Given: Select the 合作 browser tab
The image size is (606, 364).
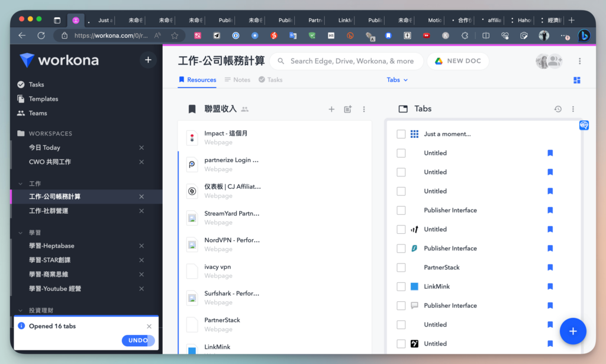Looking at the screenshot, I should [462, 20].
